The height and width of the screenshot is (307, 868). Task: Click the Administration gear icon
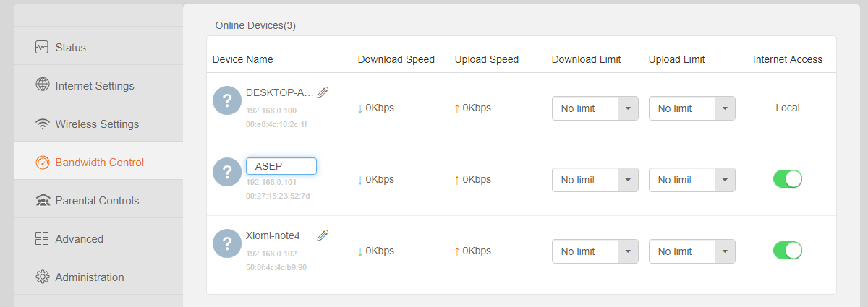tap(42, 277)
